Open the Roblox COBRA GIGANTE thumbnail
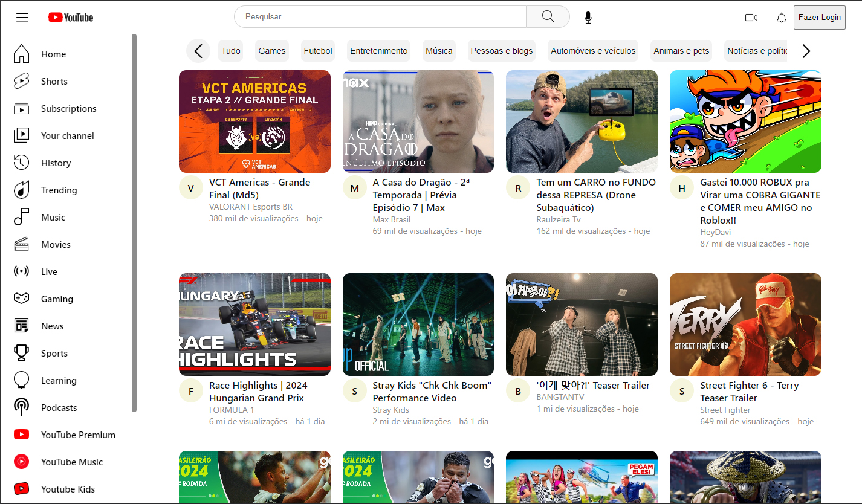 click(745, 121)
